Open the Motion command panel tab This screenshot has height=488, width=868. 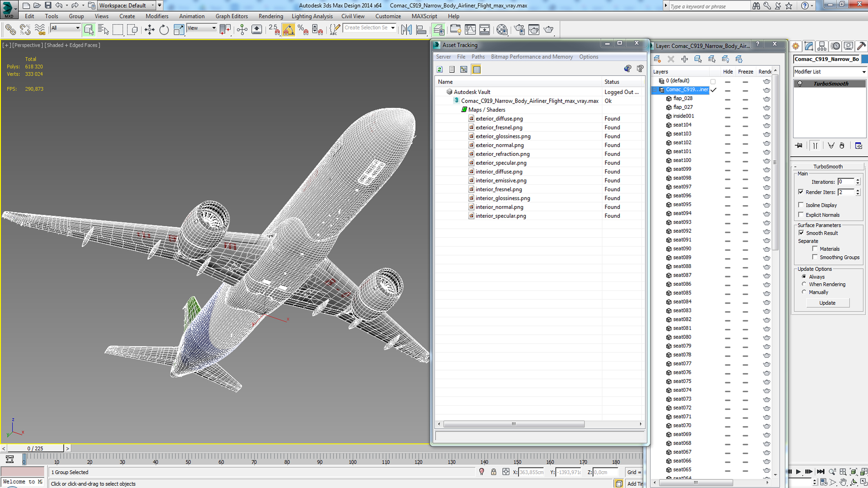(835, 46)
